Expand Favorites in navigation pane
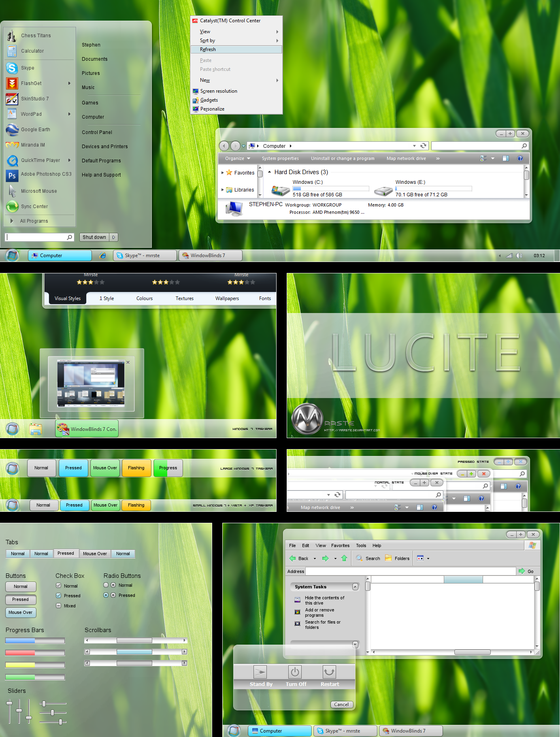This screenshot has width=560, height=737. pyautogui.click(x=223, y=173)
